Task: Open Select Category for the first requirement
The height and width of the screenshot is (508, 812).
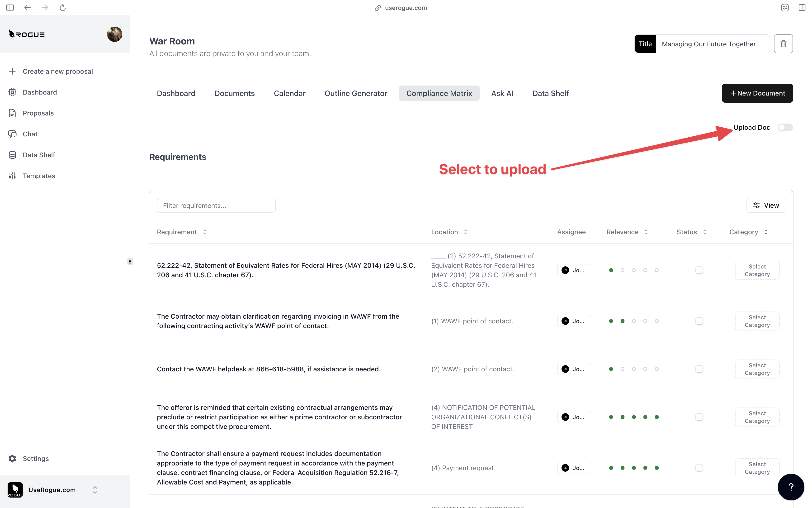Action: [757, 270]
